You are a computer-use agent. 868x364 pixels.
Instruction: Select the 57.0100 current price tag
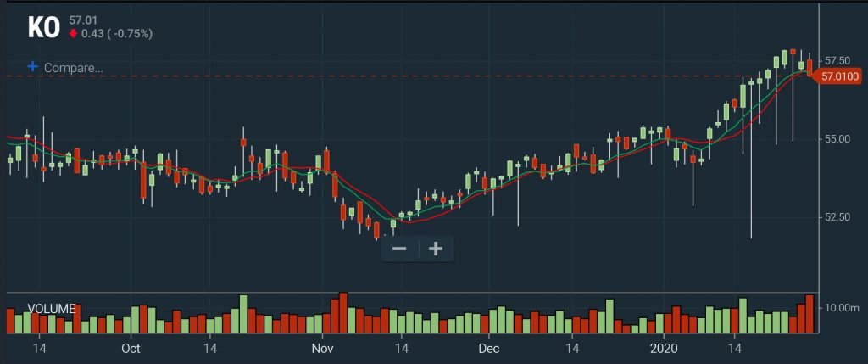[839, 76]
